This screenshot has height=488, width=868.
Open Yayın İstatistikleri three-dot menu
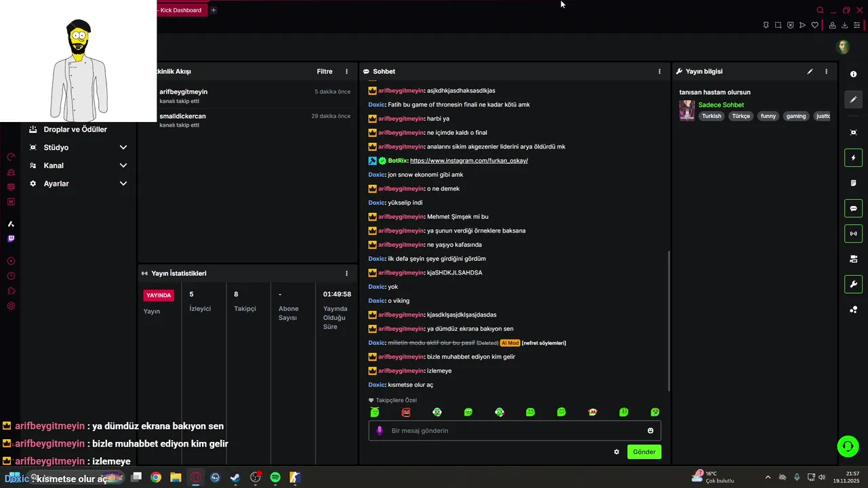347,273
